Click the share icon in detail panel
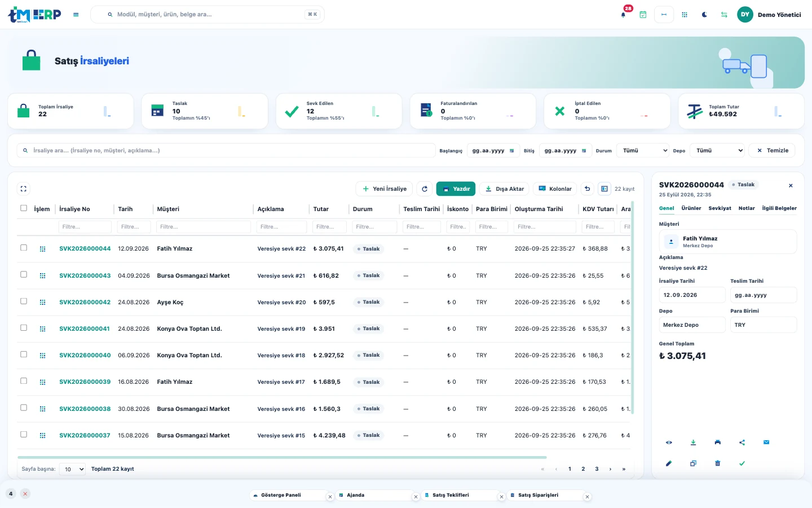Viewport: 812px width, 508px height. click(x=742, y=443)
